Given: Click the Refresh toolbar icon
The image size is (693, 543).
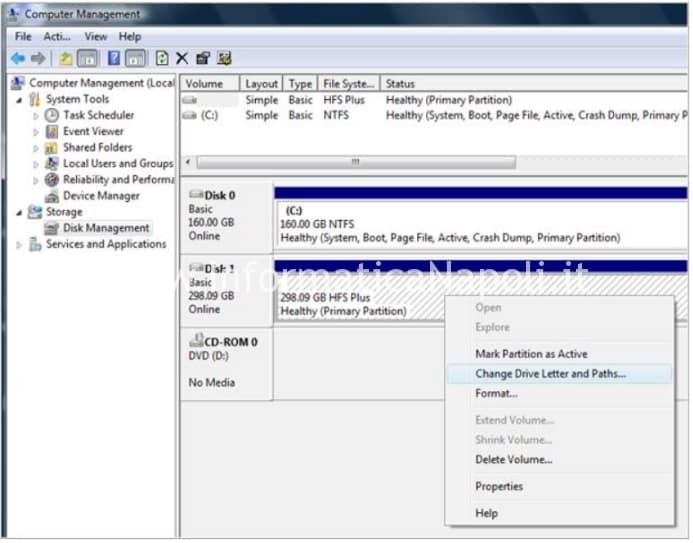Looking at the screenshot, I should tap(162, 58).
